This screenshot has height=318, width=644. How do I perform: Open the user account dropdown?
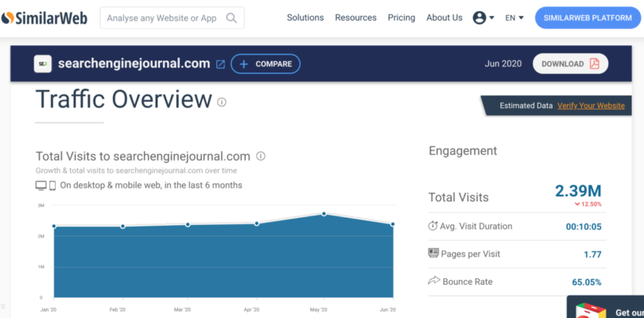tap(483, 17)
